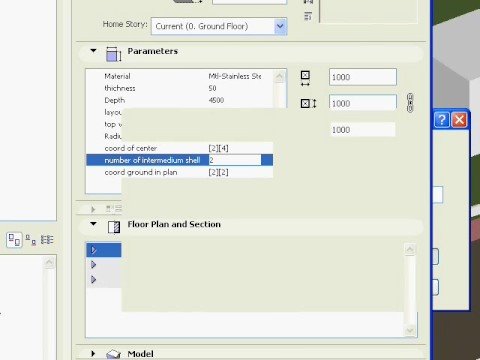Click the Floor Plan and Section icon
Viewport: 480px width, 360px height.
(x=114, y=227)
